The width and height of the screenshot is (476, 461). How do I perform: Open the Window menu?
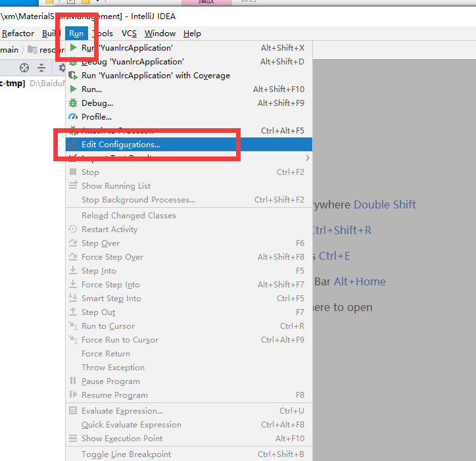pos(160,34)
